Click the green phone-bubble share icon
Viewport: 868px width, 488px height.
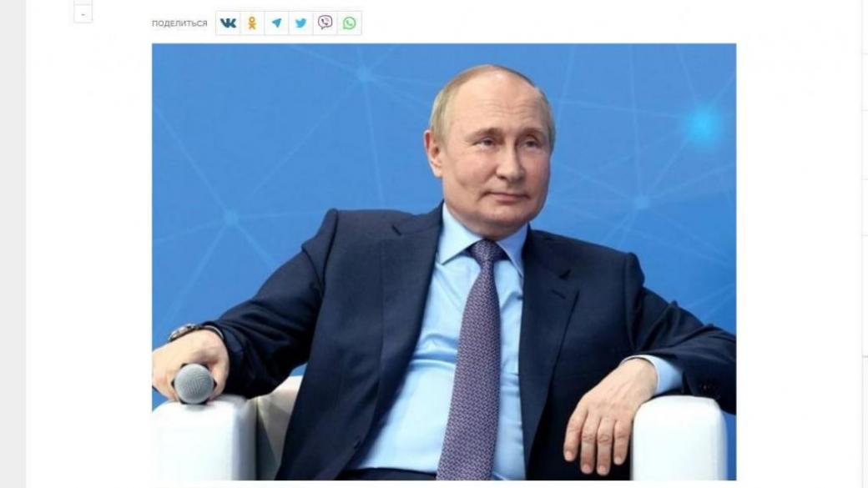[350, 23]
